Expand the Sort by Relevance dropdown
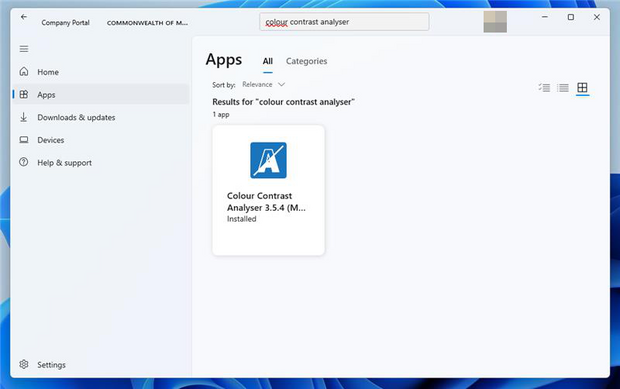Screen dimensions: 620x389 [263, 85]
